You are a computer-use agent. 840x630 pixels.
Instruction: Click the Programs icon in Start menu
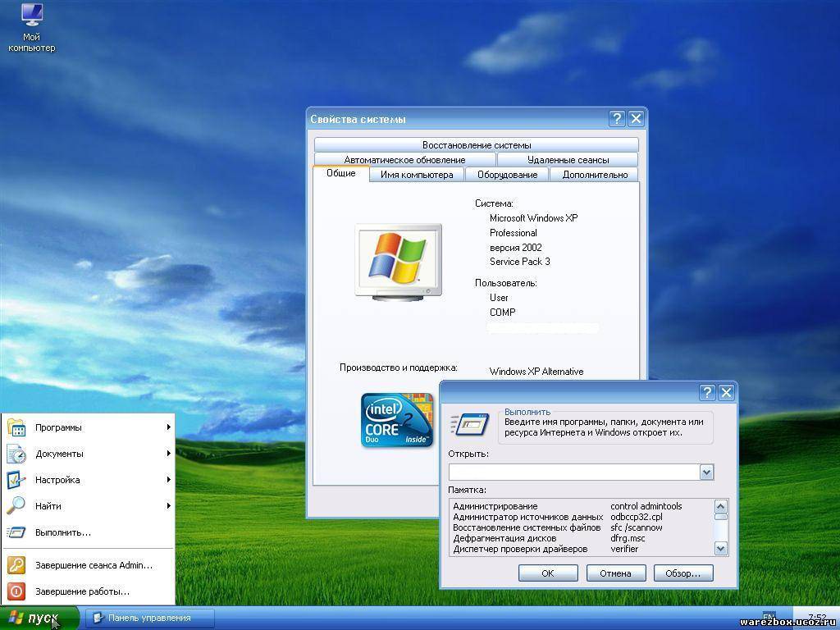tap(16, 427)
